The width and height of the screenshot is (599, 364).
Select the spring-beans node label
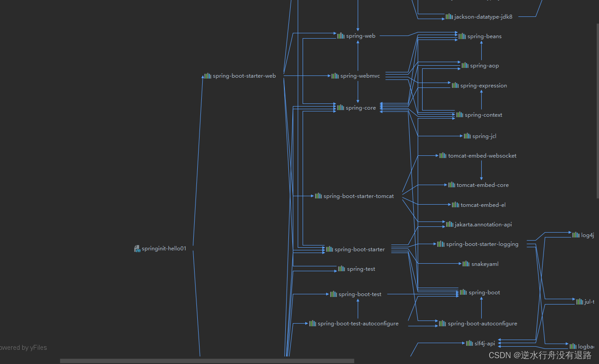[484, 36]
